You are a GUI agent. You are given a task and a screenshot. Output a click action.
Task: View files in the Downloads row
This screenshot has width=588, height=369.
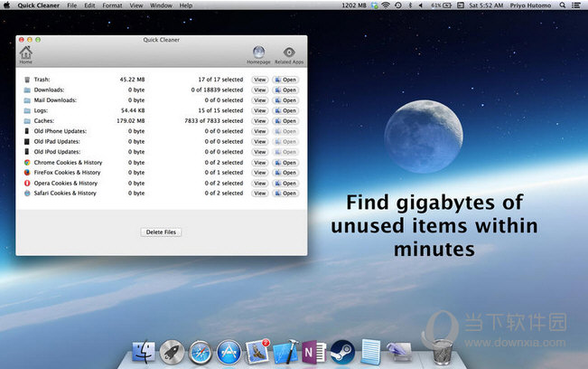260,90
